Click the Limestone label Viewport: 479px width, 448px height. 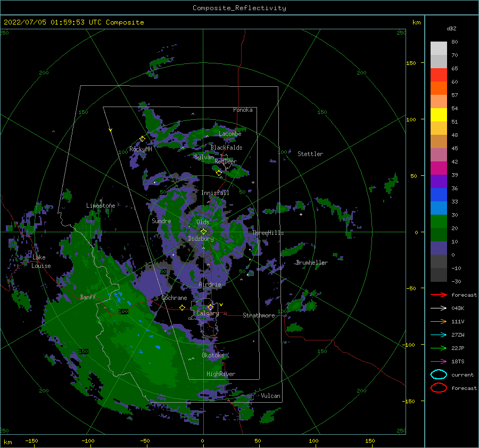pos(101,206)
